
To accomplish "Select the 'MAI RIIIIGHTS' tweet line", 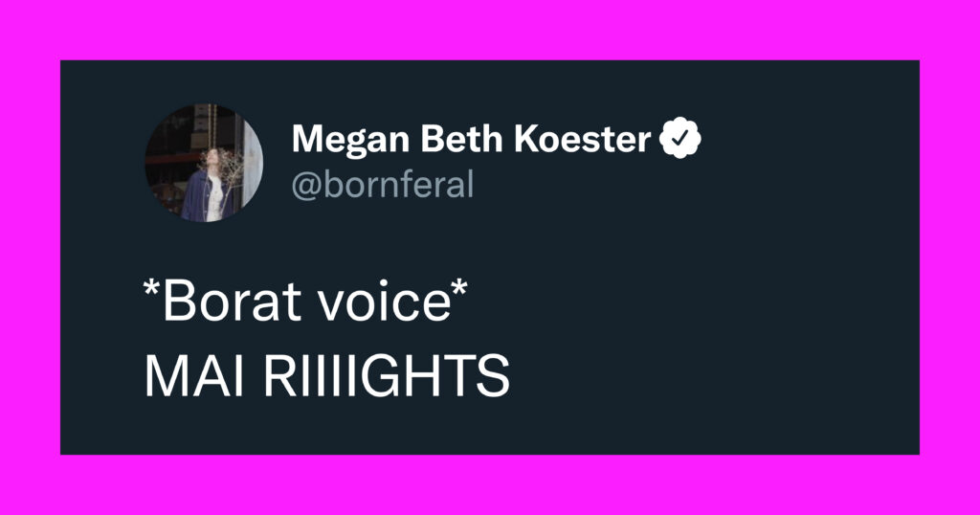I will 327,376.
